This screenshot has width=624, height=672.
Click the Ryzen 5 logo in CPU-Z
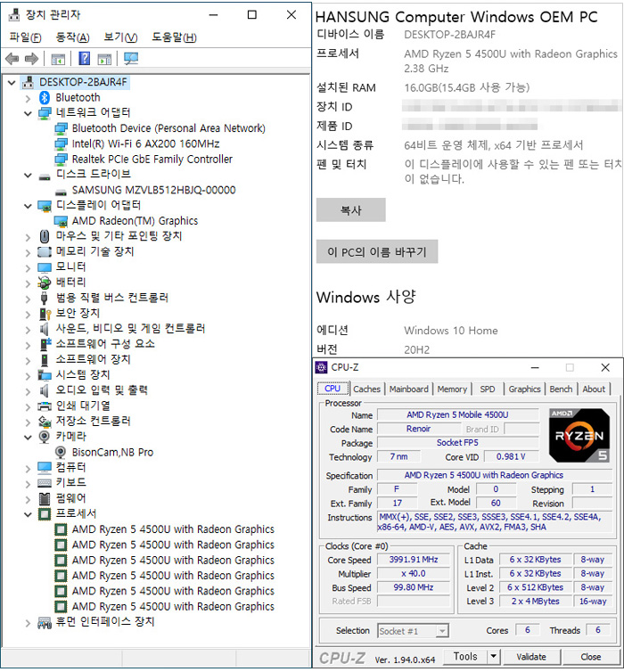(x=579, y=436)
